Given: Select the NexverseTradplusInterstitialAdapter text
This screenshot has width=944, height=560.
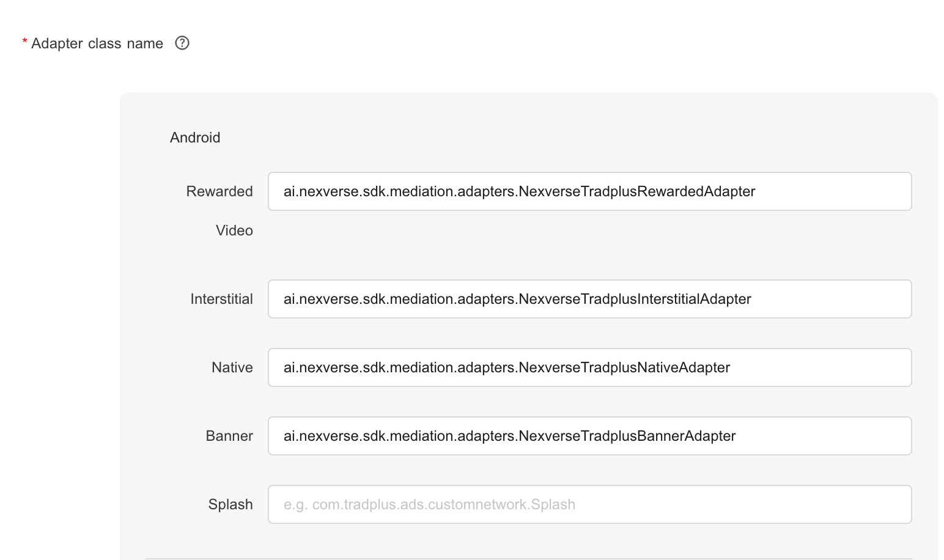Looking at the screenshot, I should point(517,299).
